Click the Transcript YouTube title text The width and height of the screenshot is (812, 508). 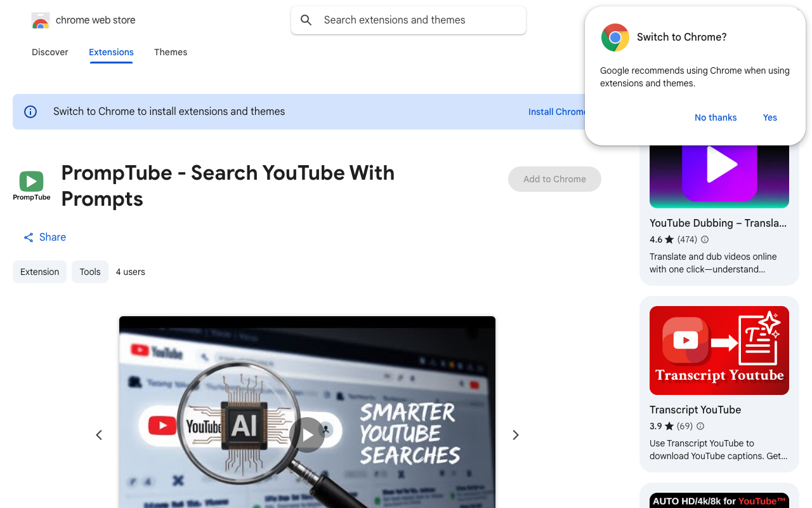coord(695,410)
